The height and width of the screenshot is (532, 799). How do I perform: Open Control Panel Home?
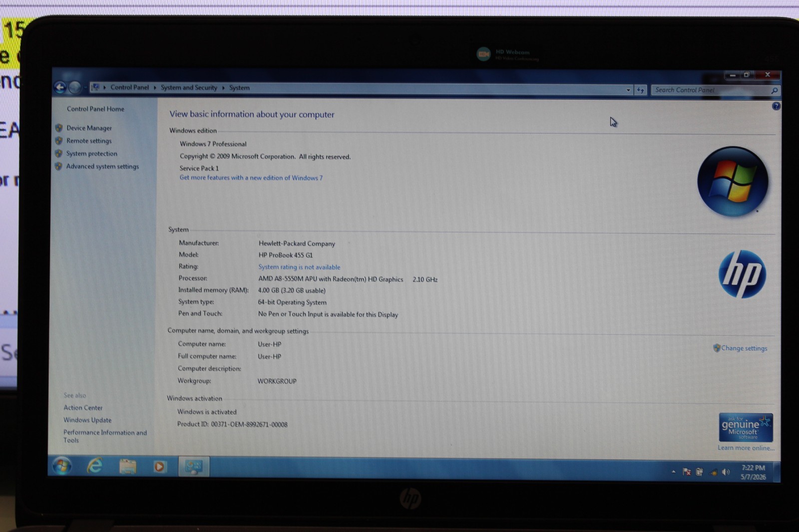pos(95,109)
